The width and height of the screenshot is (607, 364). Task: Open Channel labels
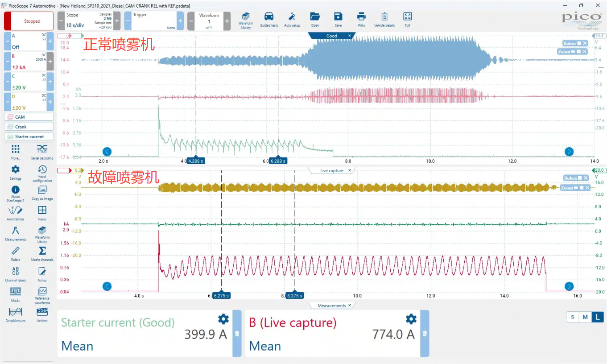pos(16,274)
